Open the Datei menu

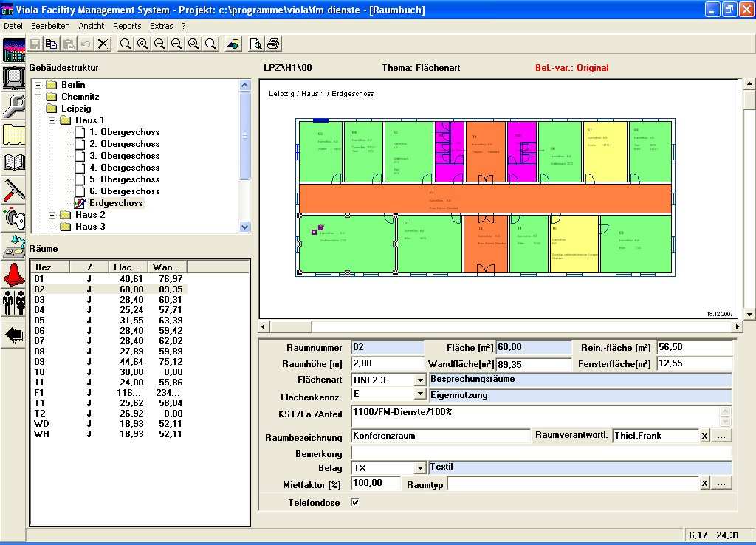tap(13, 26)
